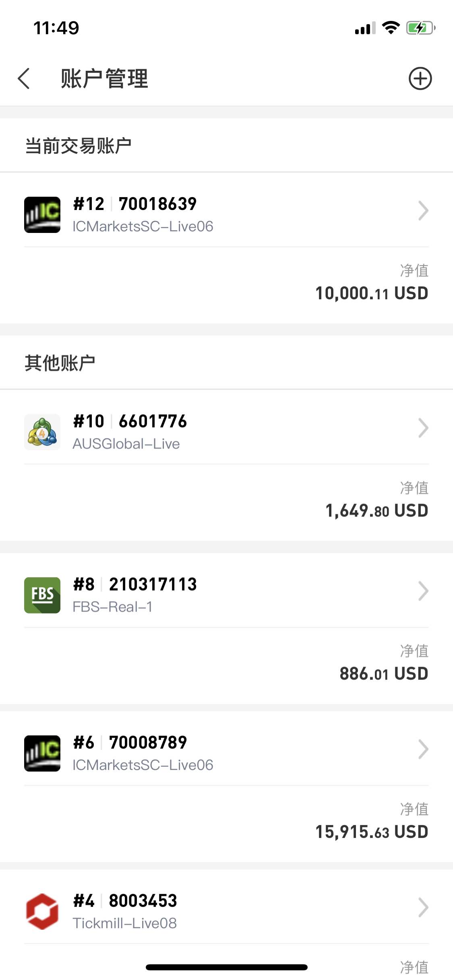Tap the MetaTrader 4 logo for AUSGlobal-Live

[x=42, y=432]
